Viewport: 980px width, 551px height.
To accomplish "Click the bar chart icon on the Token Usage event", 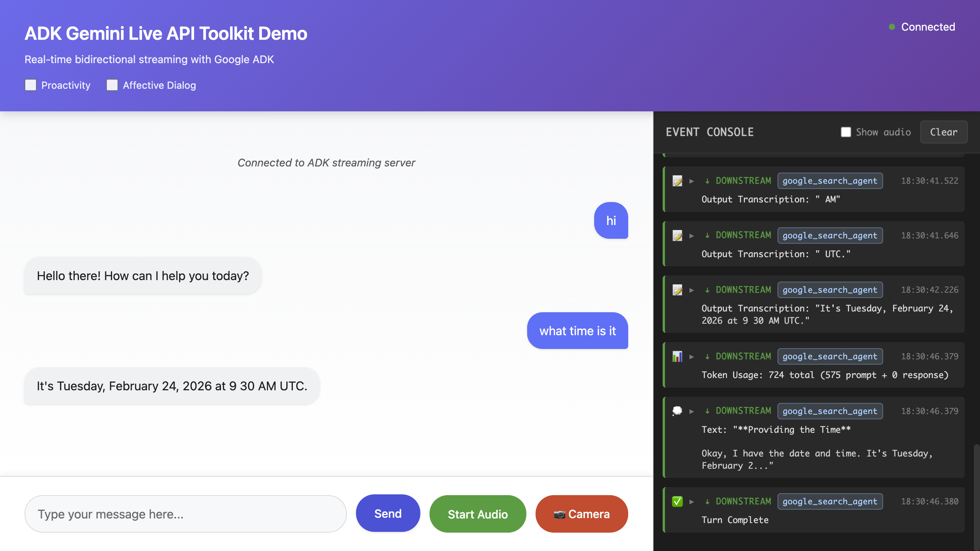I will [x=677, y=356].
